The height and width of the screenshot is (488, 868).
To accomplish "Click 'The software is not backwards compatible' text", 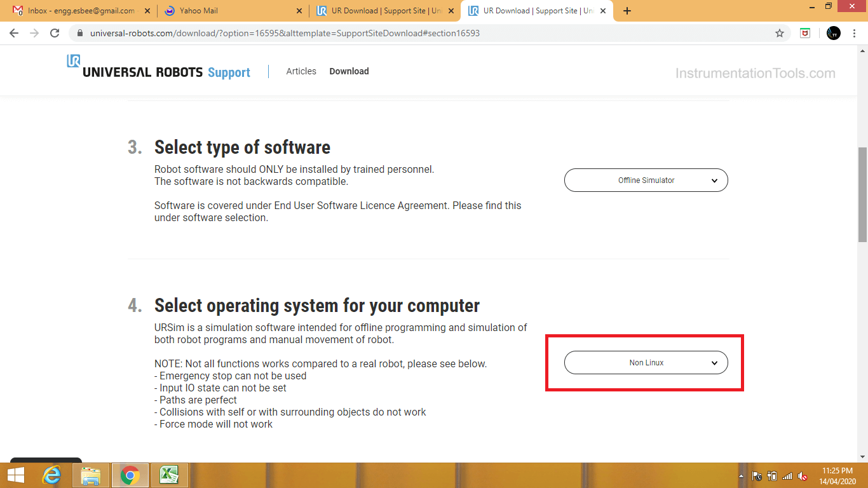I will (x=251, y=181).
